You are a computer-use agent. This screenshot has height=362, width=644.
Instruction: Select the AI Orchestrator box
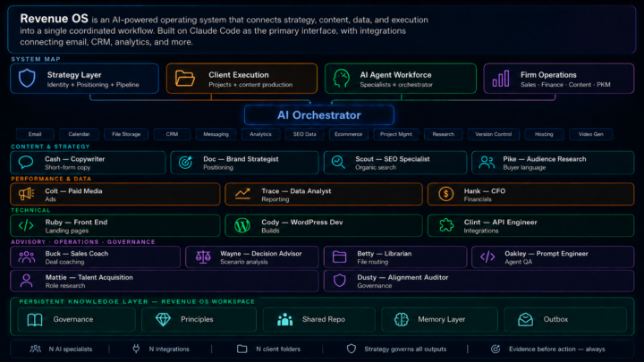(x=319, y=115)
